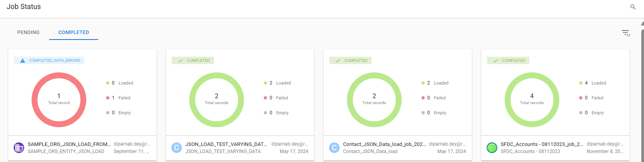
Task: Click the blue C icon for JSON_LOAD_TEST job
Action: coord(176,148)
